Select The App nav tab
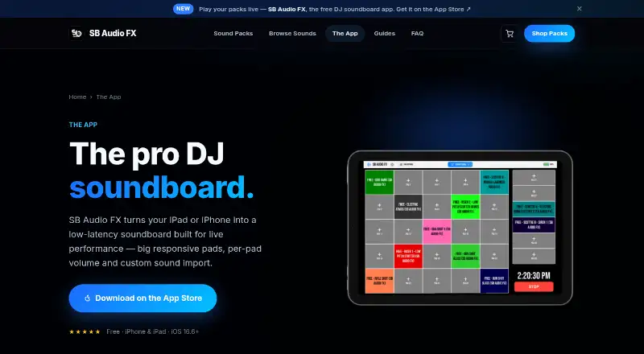 (x=345, y=33)
